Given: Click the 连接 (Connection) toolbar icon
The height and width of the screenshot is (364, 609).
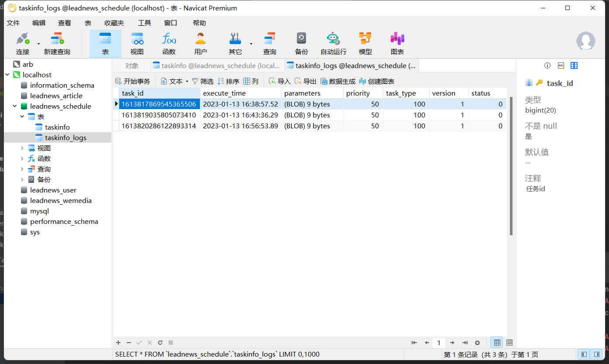Looking at the screenshot, I should tap(23, 44).
